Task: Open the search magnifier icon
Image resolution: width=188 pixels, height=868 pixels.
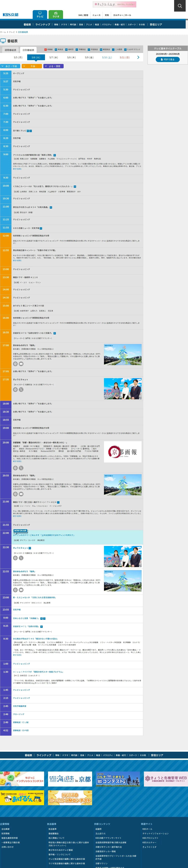Action: 180,6
